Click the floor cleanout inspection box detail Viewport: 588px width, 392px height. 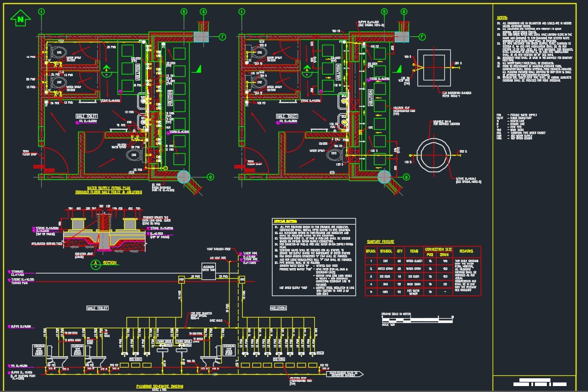point(433,67)
